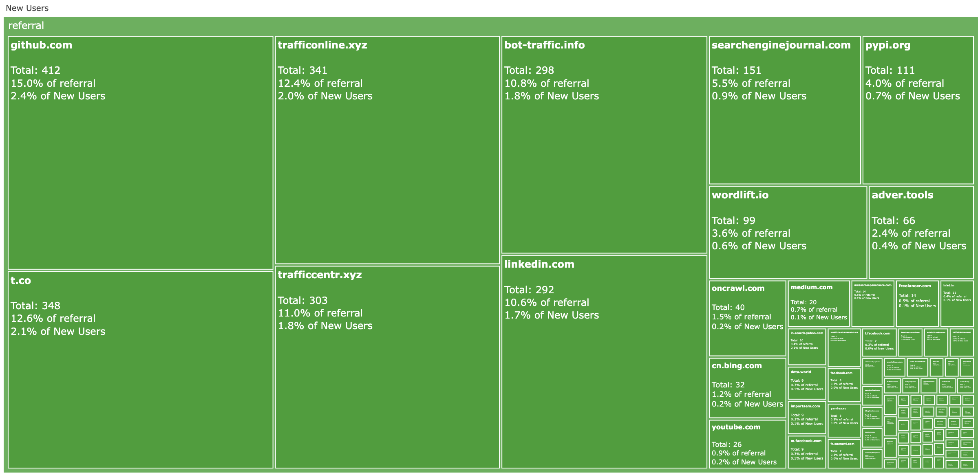Screen dimensions: 980x475
Task: Click the cn.bing.com tile
Action: [748, 388]
